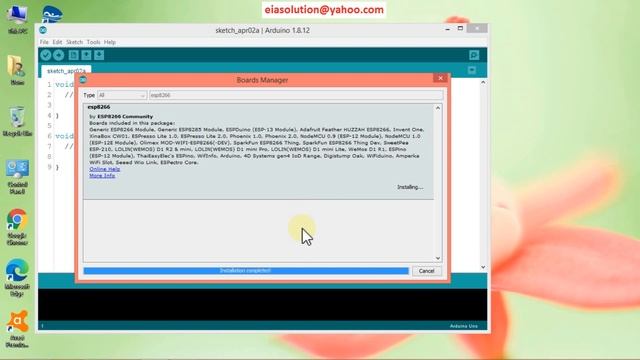Minimize the Arduino window
Image resolution: width=640 pixels, height=360 pixels.
[448, 29]
